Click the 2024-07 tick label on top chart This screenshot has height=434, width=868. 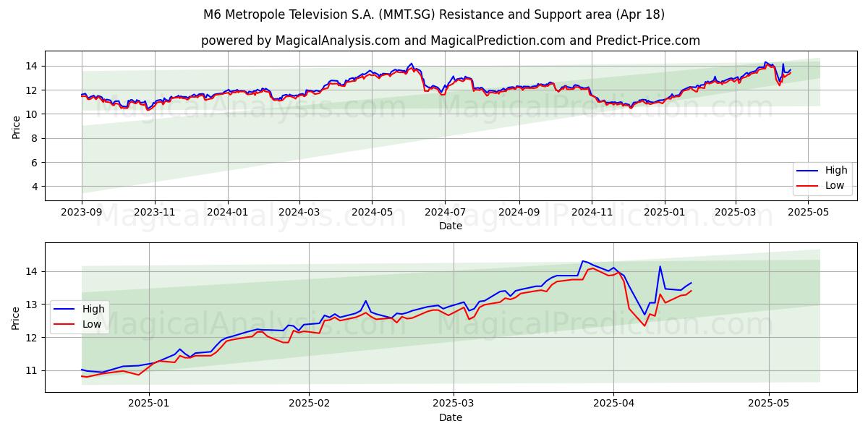coord(445,213)
